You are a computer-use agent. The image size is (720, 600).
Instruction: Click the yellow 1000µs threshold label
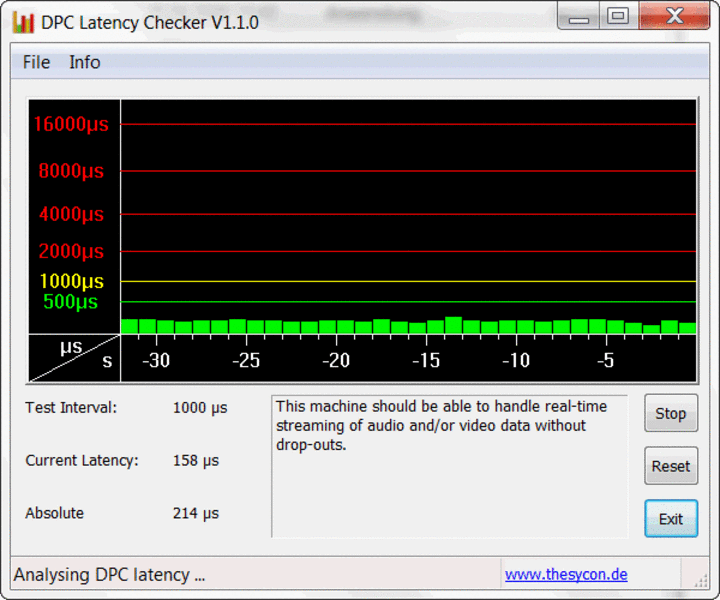(72, 281)
